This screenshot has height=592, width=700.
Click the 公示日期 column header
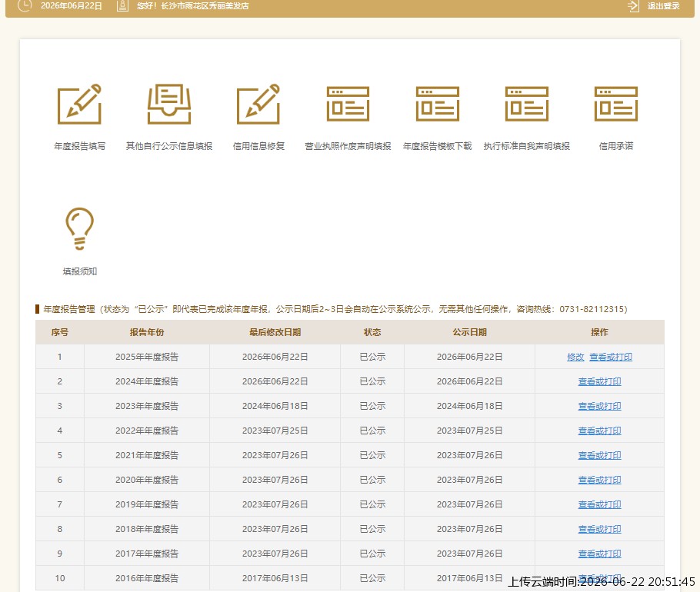click(470, 332)
